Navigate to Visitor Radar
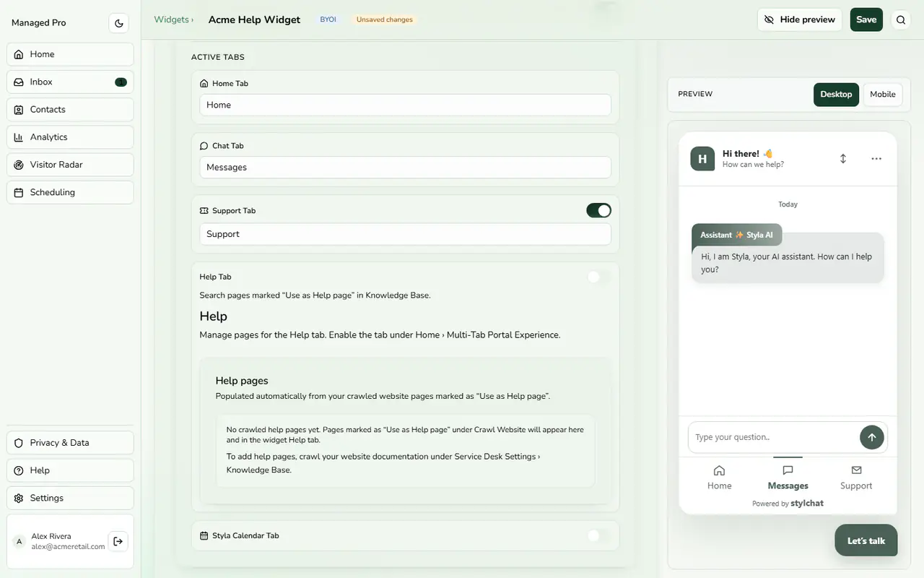 click(x=70, y=165)
